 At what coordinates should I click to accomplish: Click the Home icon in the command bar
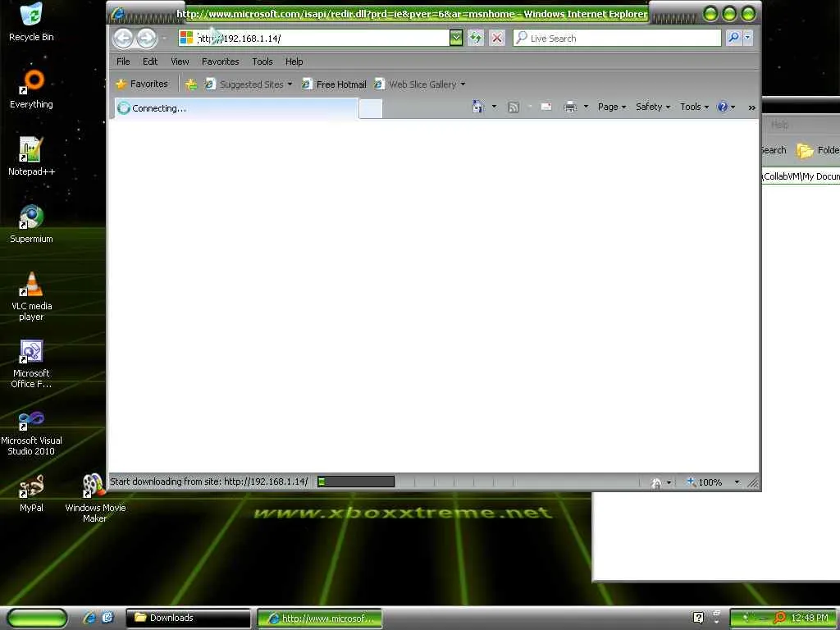coord(478,107)
